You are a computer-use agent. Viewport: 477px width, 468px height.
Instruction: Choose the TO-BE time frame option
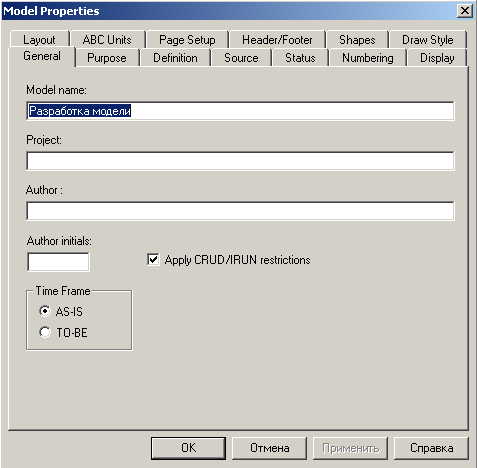coord(63,333)
